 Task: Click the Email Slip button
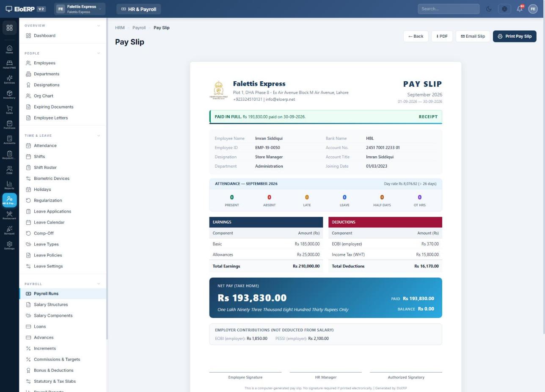473,36
